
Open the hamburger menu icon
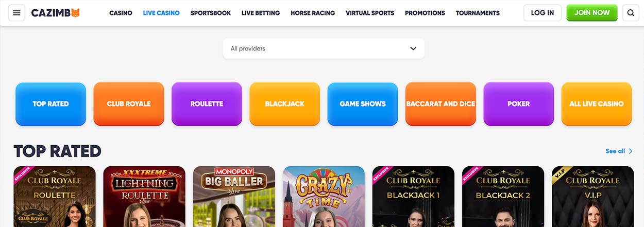click(16, 13)
